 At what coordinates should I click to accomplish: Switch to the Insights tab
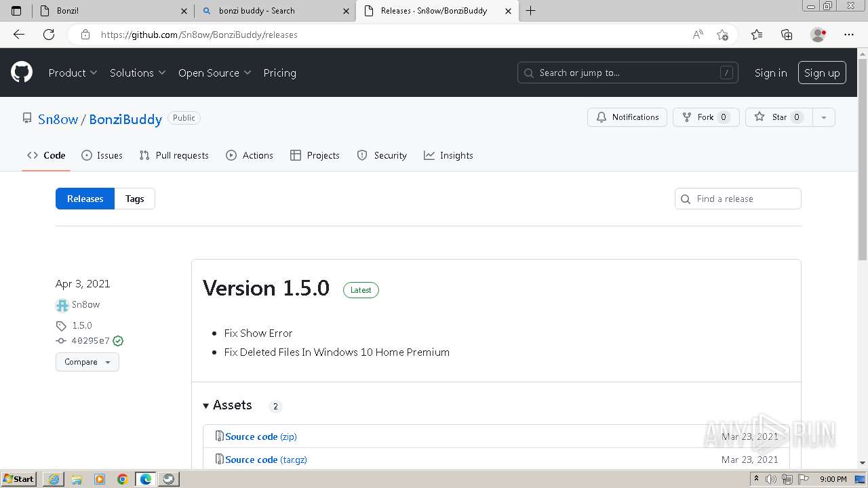pyautogui.click(x=448, y=155)
